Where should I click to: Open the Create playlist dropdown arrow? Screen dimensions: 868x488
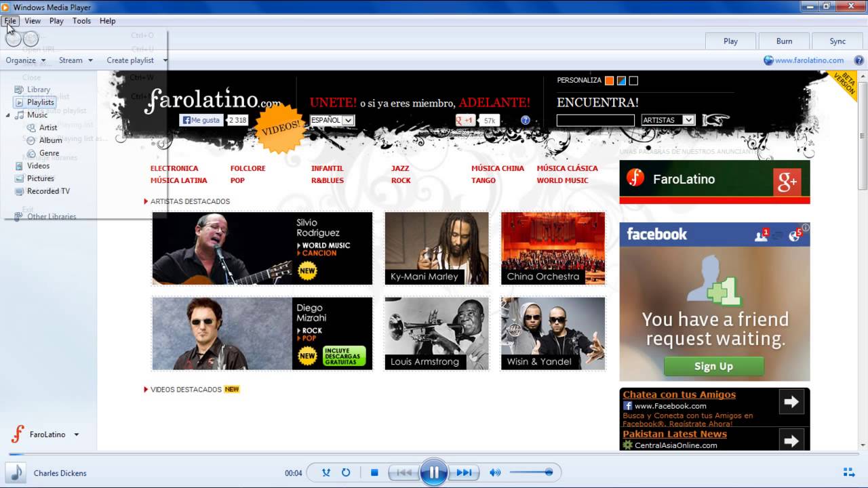165,60
